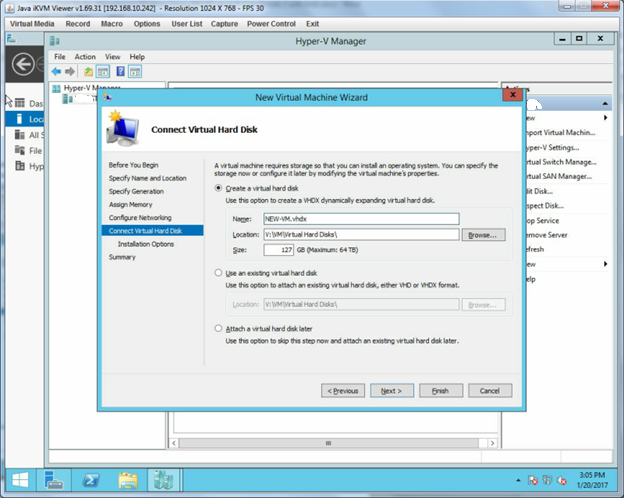
Task: Expand the View submenu arrow in Actions pane
Action: click(605, 264)
